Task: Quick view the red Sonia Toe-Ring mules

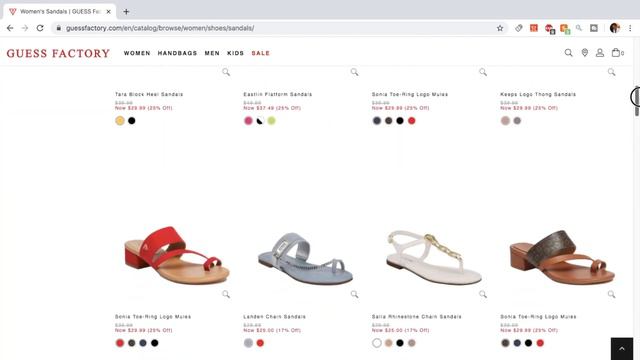Action: [226, 294]
